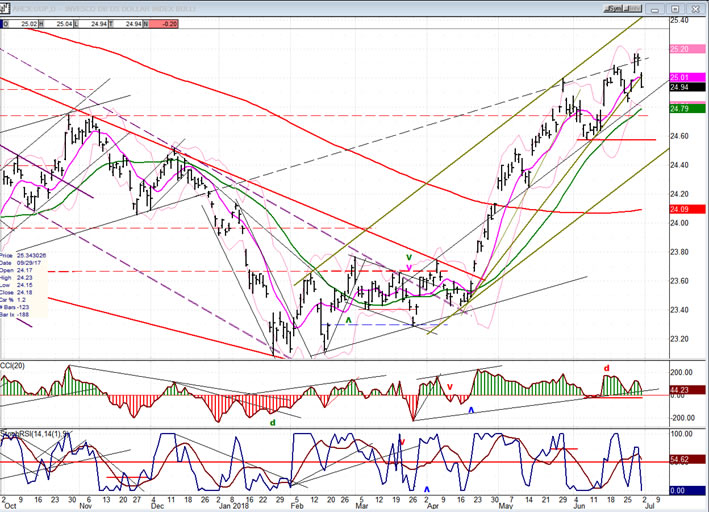Click the Dec label on date axis

157,506
